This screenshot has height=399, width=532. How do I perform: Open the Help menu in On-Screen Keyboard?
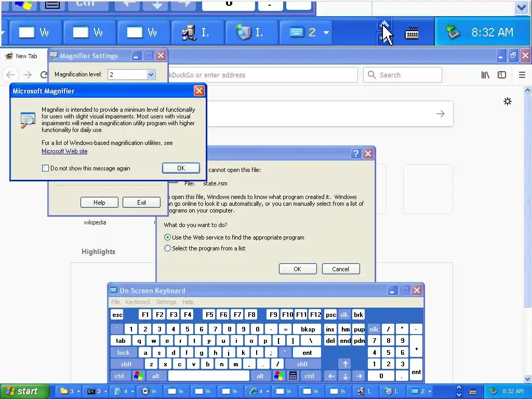pyautogui.click(x=188, y=302)
